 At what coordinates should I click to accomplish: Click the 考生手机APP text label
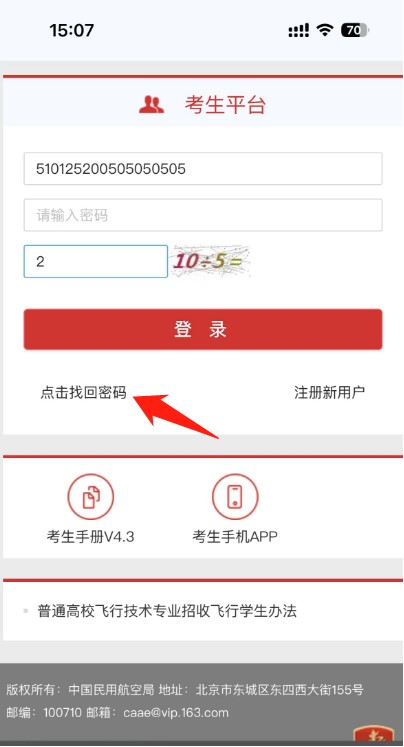pyautogui.click(x=235, y=536)
